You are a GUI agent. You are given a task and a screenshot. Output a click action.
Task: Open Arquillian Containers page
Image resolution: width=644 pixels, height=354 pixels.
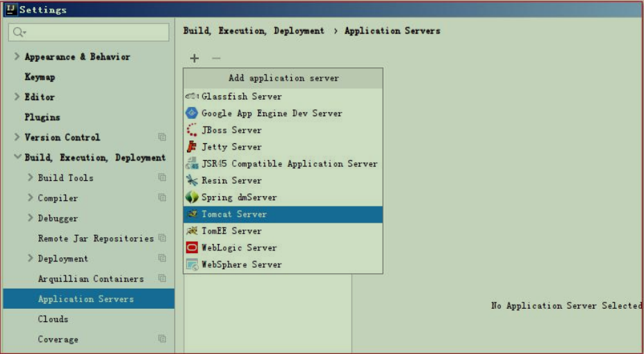pos(91,278)
